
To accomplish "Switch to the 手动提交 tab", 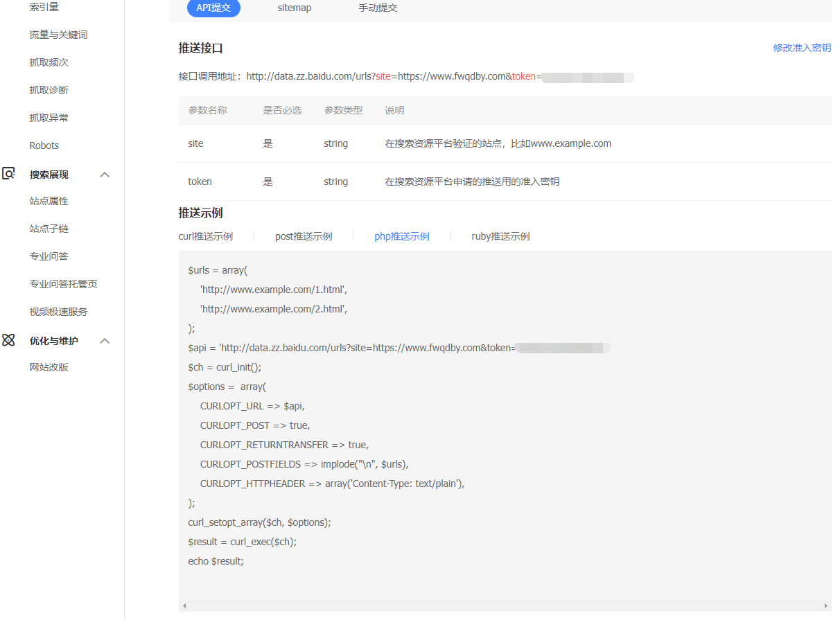I will point(378,8).
